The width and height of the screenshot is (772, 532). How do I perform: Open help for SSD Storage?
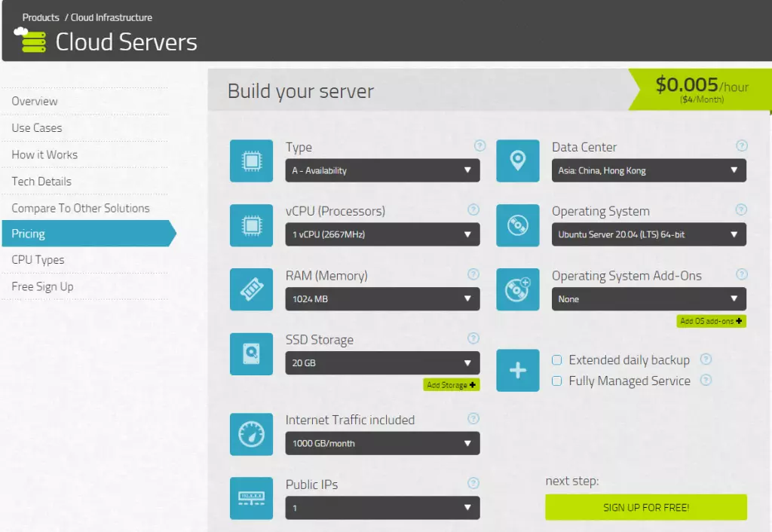click(x=473, y=338)
